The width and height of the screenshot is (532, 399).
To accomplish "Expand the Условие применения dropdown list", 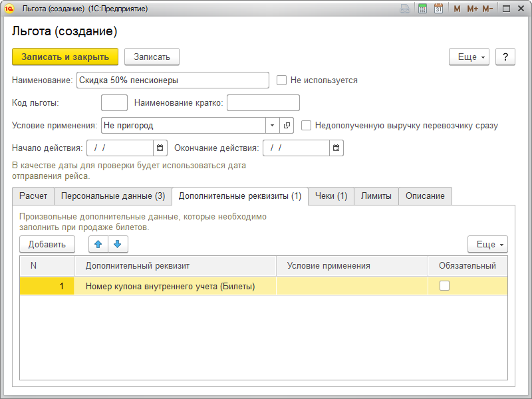I will point(273,125).
